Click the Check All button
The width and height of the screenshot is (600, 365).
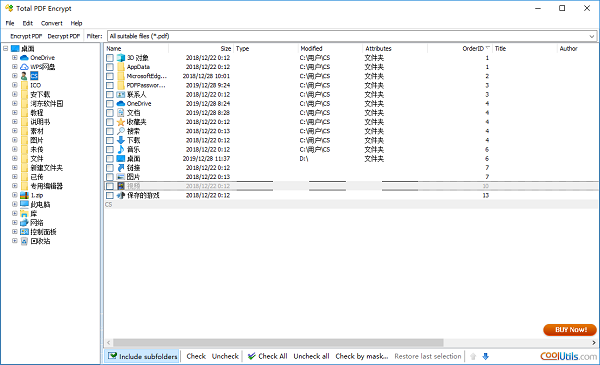click(x=267, y=356)
